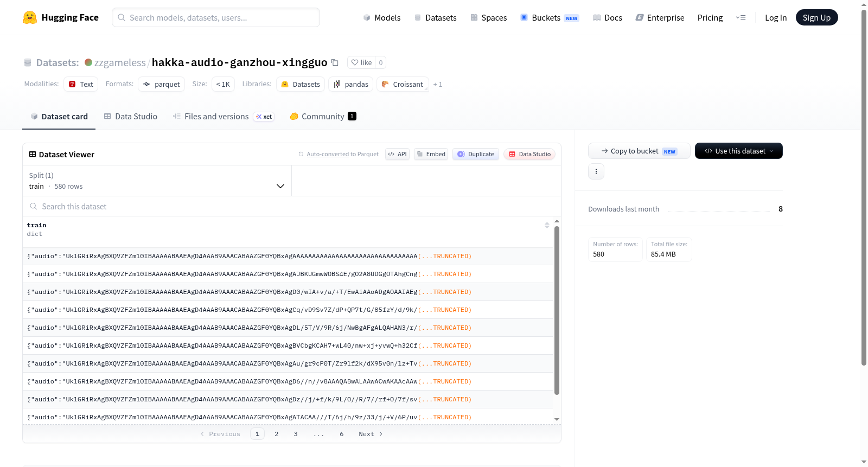868x467 pixels.
Task: Select the row containing NwBgAFgALQAHAN3
Action: [x=288, y=328]
